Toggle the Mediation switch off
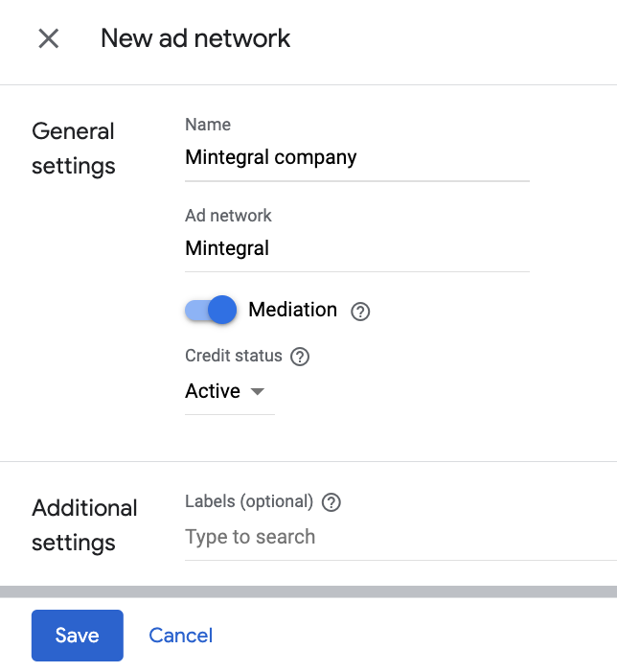 tap(211, 310)
